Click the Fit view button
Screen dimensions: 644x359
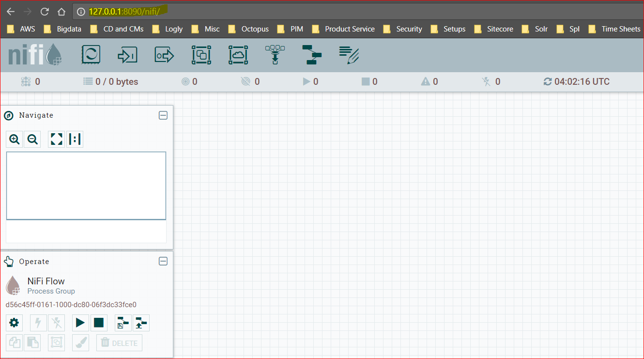(x=57, y=140)
